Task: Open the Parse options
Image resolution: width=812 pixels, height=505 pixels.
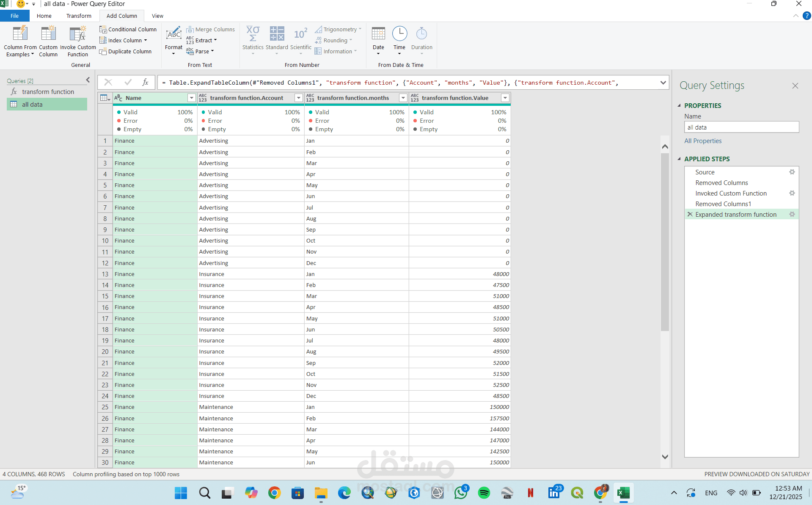Action: 200,51
